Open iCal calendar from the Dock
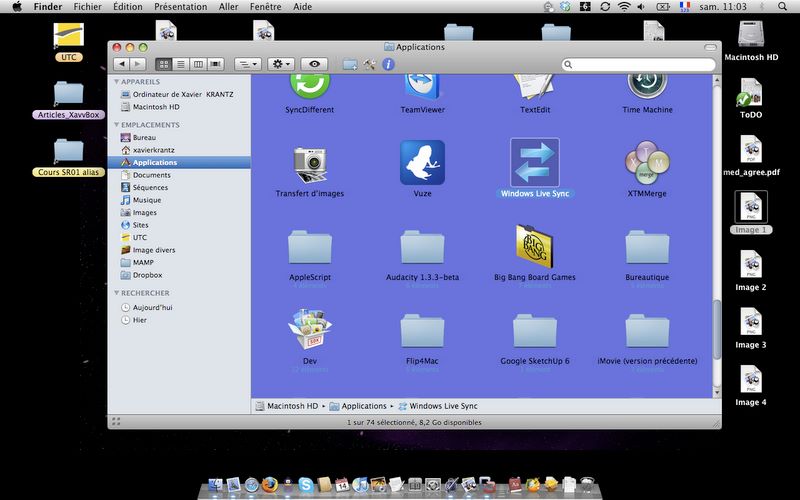The image size is (800, 500). (341, 484)
